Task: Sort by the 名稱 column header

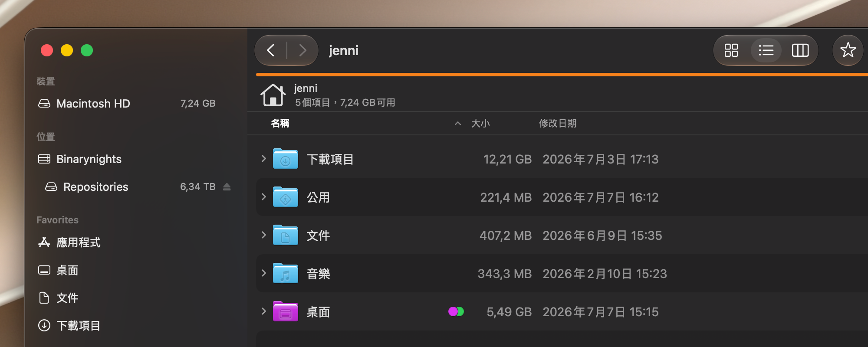Action: coord(280,124)
